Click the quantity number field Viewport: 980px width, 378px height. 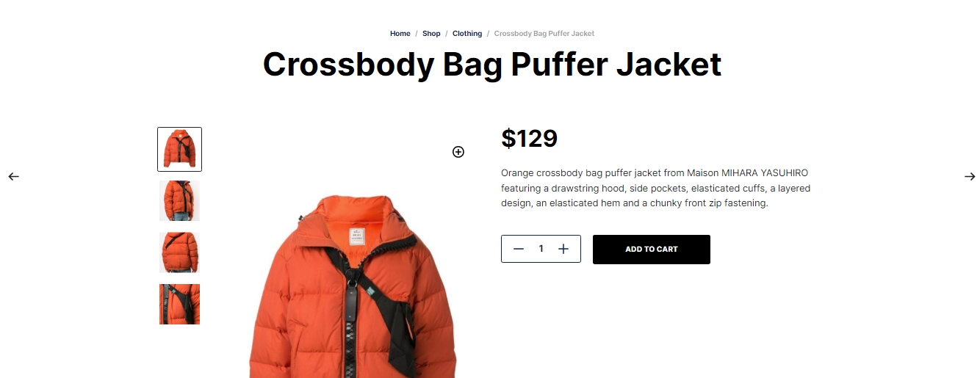pos(541,249)
